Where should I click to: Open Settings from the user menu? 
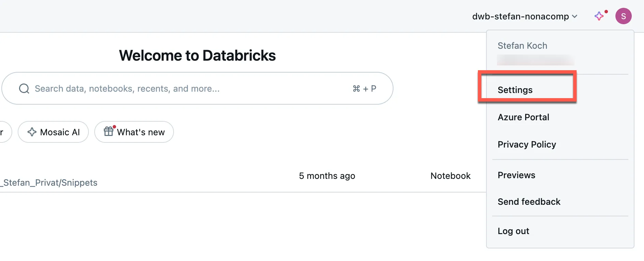[x=515, y=90]
